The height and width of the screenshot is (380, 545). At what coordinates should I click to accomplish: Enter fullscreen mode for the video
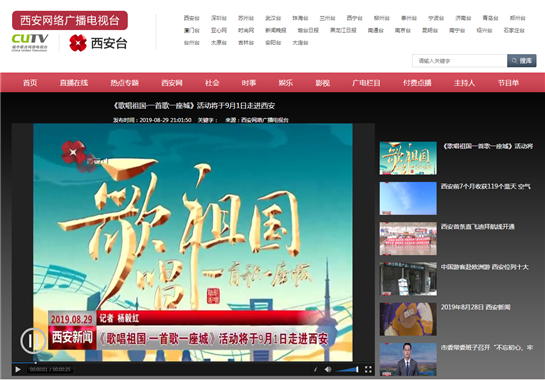[368, 369]
